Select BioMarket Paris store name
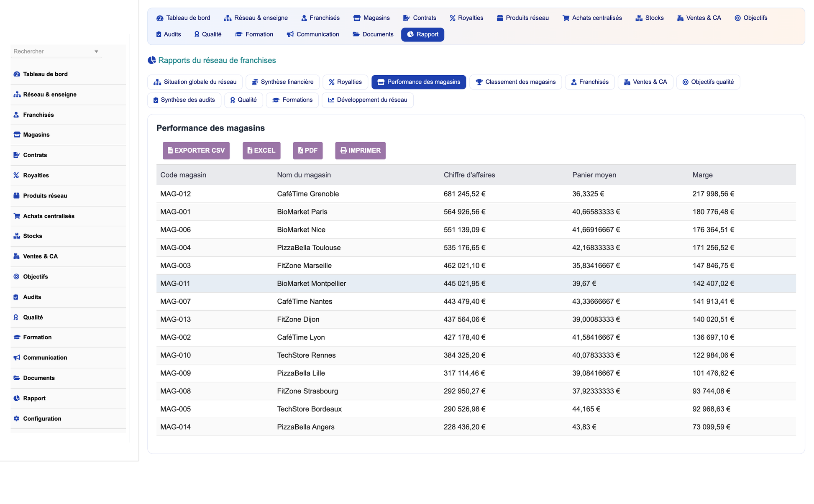The image size is (814, 504). tap(302, 212)
